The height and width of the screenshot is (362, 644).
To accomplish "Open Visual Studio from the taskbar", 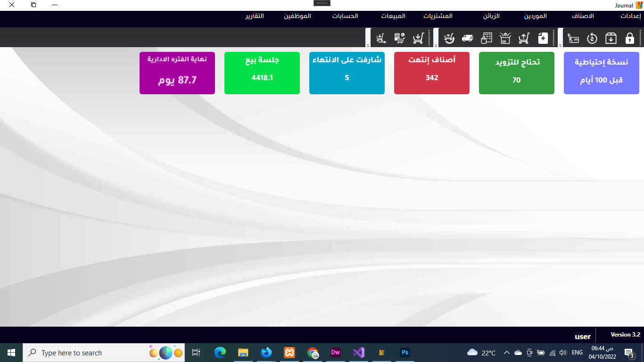I will coord(359,353).
